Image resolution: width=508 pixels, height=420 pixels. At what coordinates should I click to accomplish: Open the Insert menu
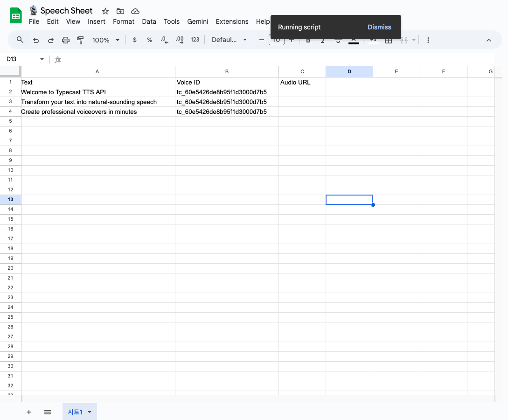pyautogui.click(x=96, y=21)
